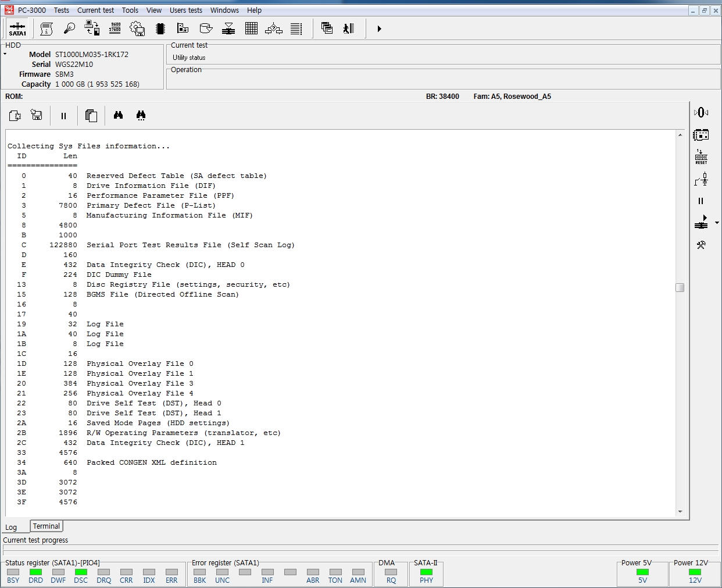The width and height of the screenshot is (722, 588).
Task: Open the Current test menu
Action: (95, 10)
